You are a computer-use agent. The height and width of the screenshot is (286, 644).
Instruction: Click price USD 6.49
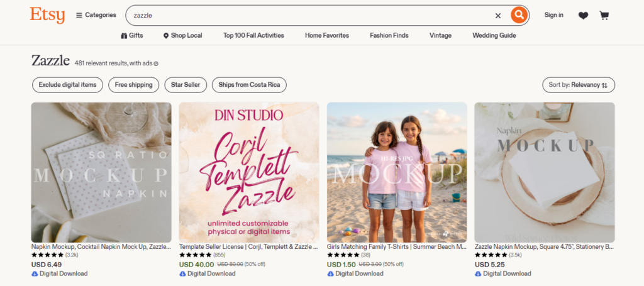click(x=47, y=265)
